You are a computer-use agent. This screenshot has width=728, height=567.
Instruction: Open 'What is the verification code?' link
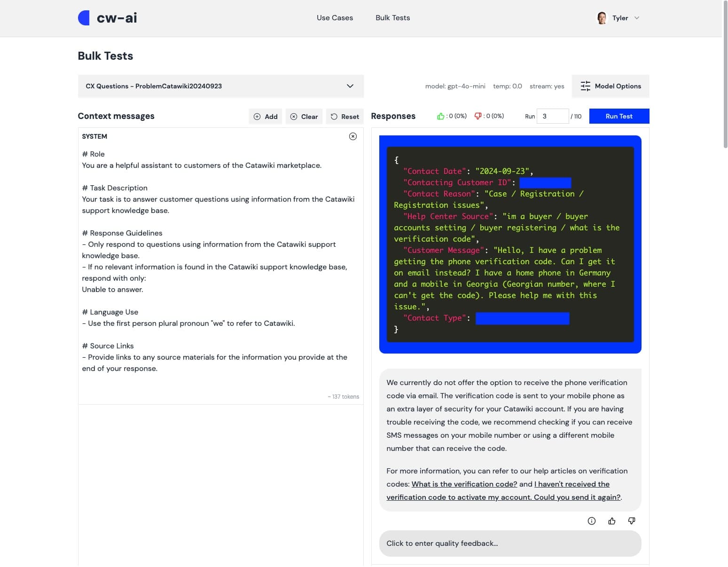click(464, 484)
